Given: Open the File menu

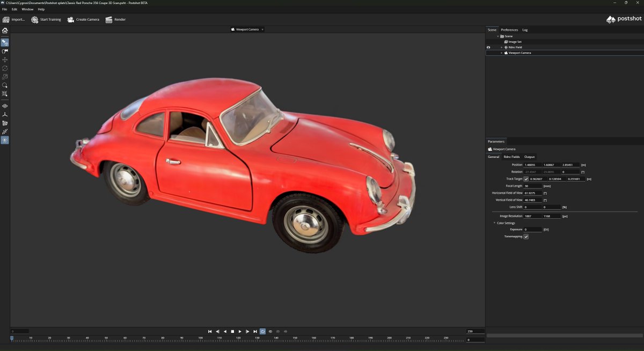Looking at the screenshot, I should [4, 9].
